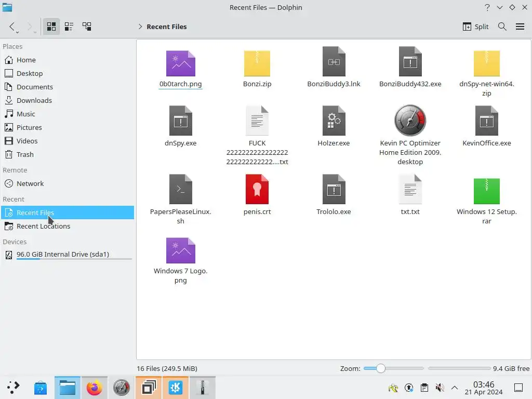Viewport: 532px width, 399px height.
Task: Open Downloads in Places
Action: tap(68, 100)
